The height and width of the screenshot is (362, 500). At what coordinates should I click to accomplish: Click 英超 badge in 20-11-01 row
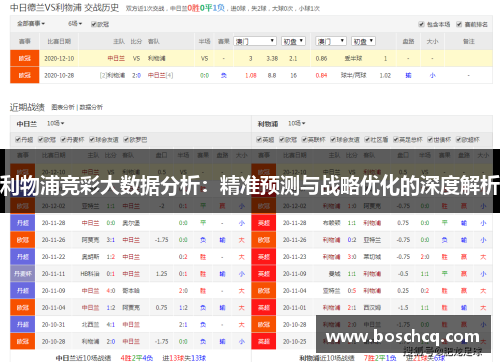264,308
